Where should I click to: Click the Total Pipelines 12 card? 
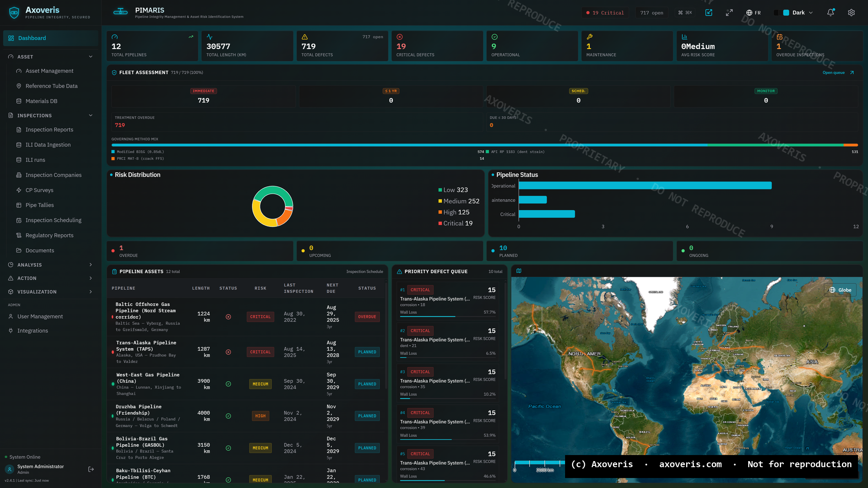click(152, 46)
